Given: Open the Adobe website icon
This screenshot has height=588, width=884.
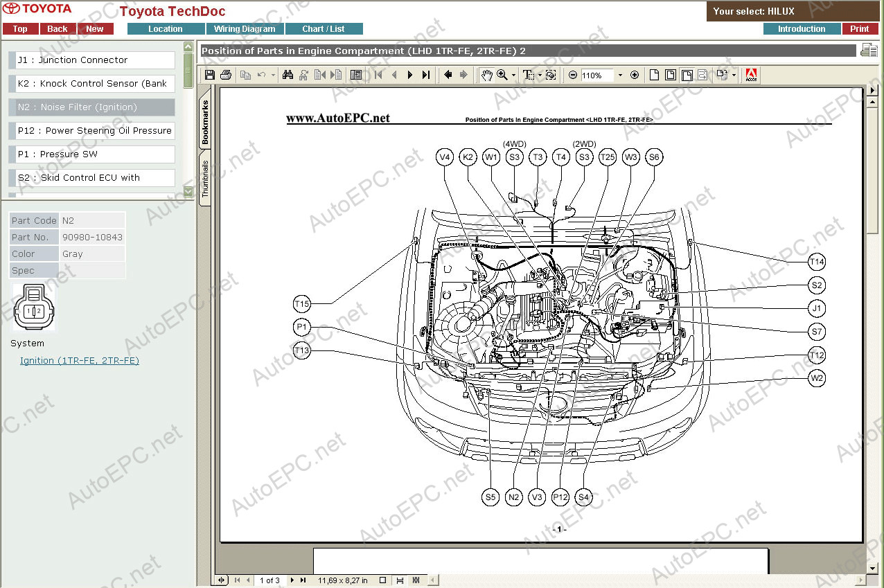Looking at the screenshot, I should (752, 75).
